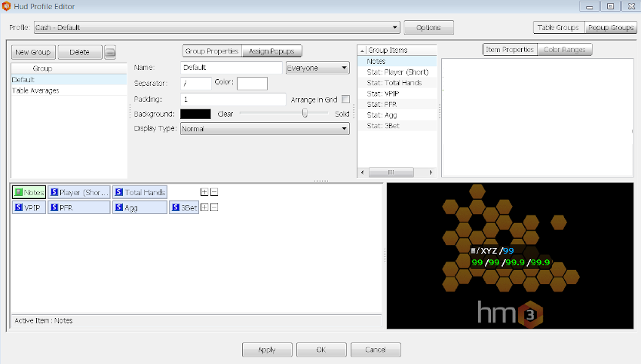Switch to the Popup Groups tab
Screen dimensions: 641x364
tap(611, 28)
